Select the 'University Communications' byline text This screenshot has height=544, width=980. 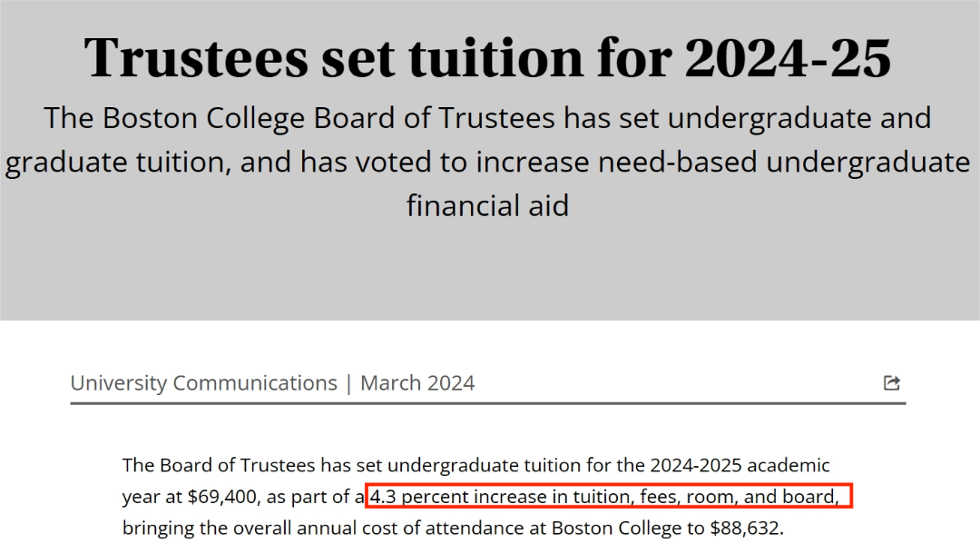pos(204,382)
